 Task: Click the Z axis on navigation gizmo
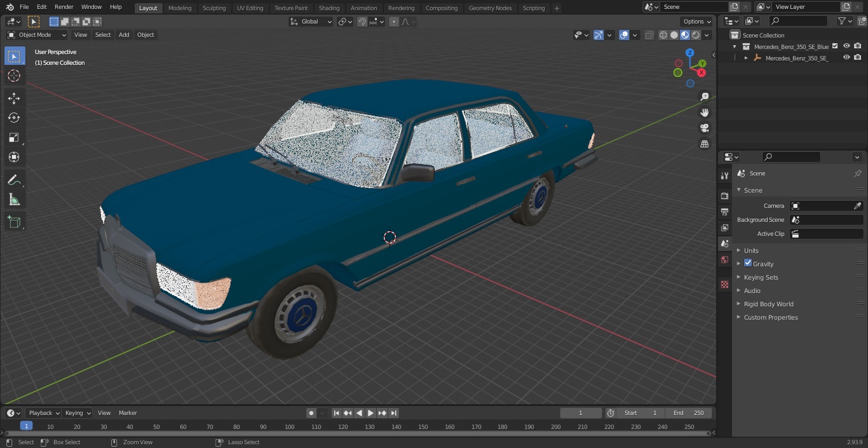pos(690,53)
